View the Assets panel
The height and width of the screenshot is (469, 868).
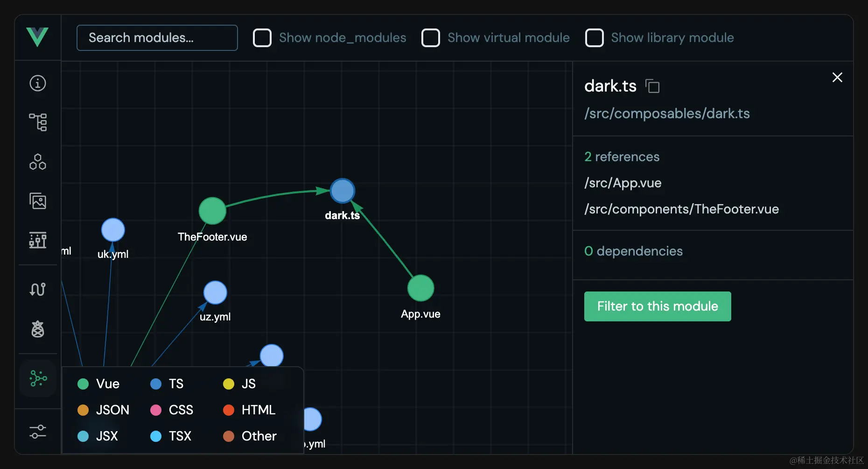click(x=37, y=201)
